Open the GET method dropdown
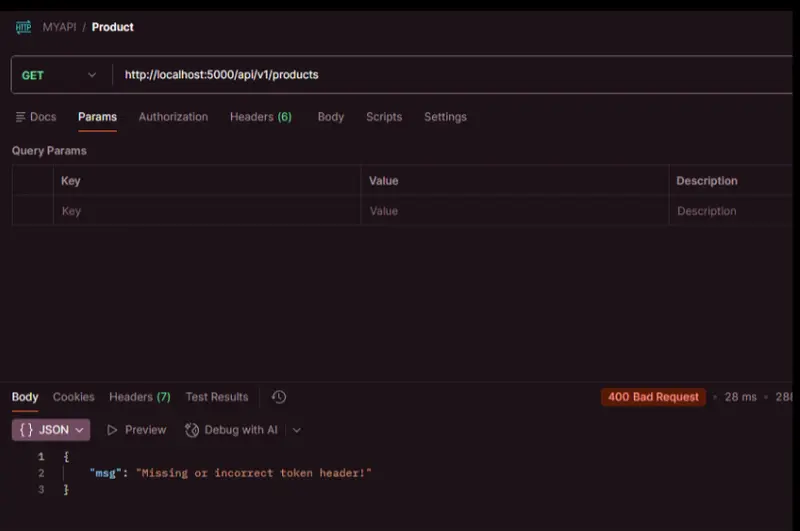Image resolution: width=800 pixels, height=531 pixels. [x=59, y=75]
